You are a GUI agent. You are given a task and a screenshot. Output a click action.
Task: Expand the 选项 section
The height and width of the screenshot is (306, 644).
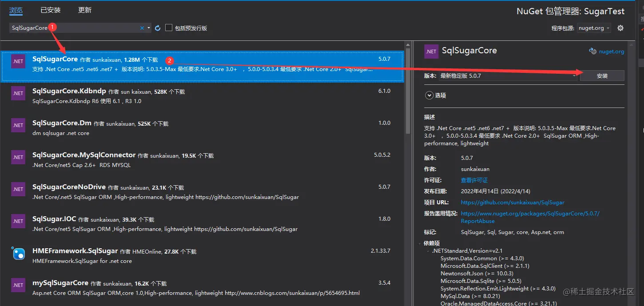coord(429,95)
